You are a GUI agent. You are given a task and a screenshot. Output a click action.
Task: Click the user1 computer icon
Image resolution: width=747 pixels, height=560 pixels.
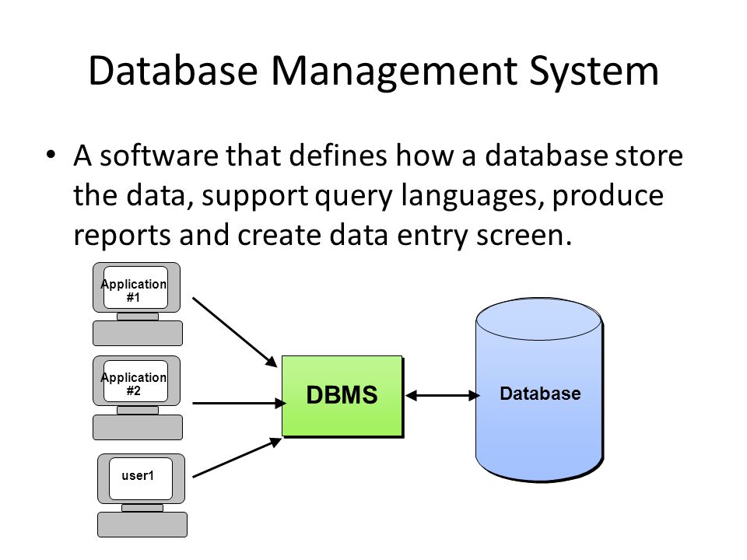142,495
